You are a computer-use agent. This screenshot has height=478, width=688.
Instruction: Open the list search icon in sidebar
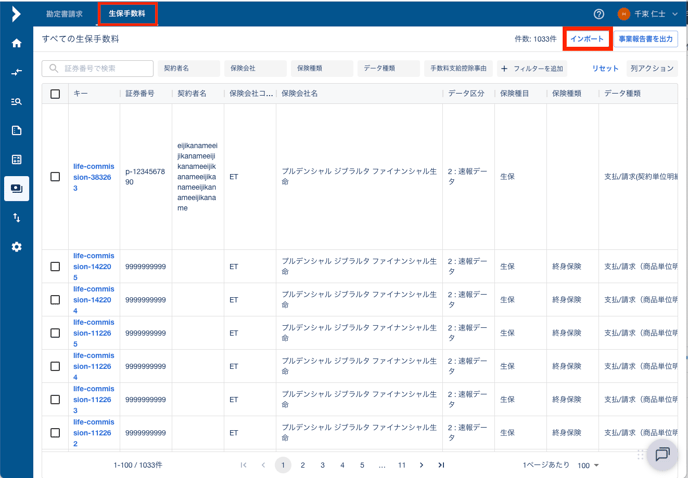pos(16,102)
